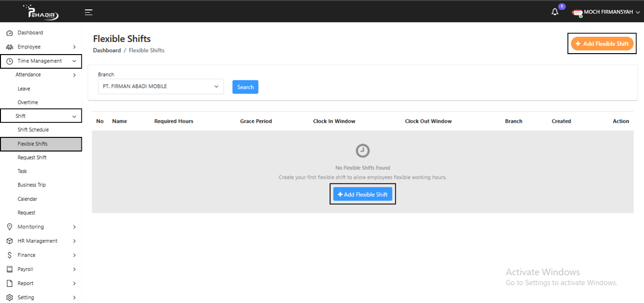
Task: Click the Dashboard breadcrumb link
Action: coord(107,50)
